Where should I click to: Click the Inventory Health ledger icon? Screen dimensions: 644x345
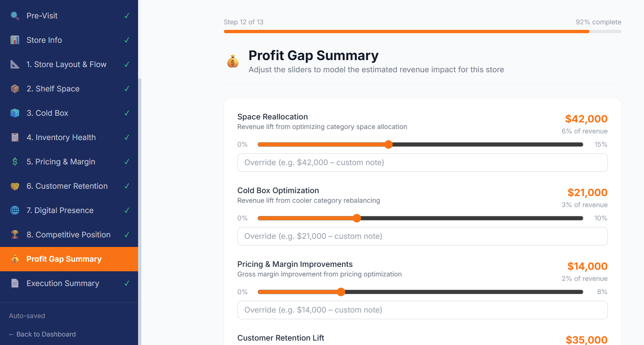pos(15,137)
